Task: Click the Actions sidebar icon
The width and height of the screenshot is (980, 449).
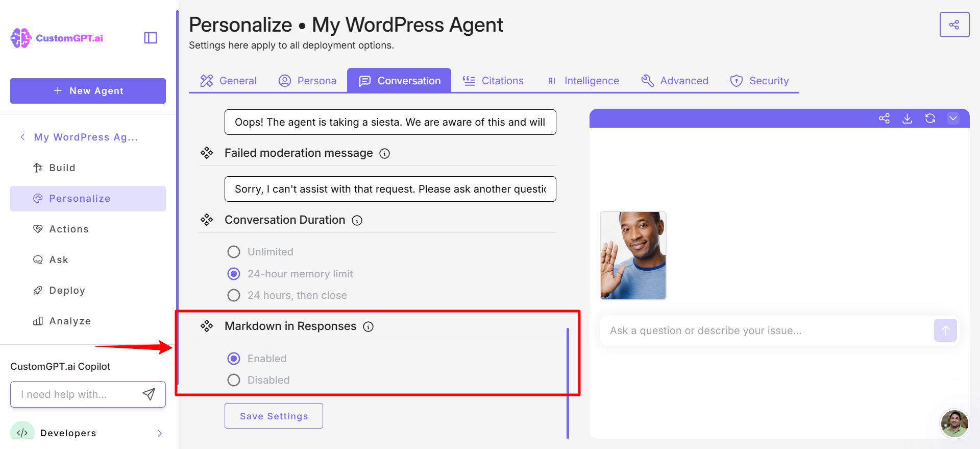Action: [38, 229]
